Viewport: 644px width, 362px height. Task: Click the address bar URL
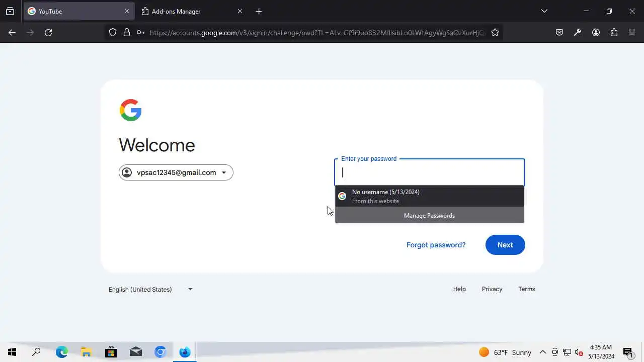tap(317, 33)
